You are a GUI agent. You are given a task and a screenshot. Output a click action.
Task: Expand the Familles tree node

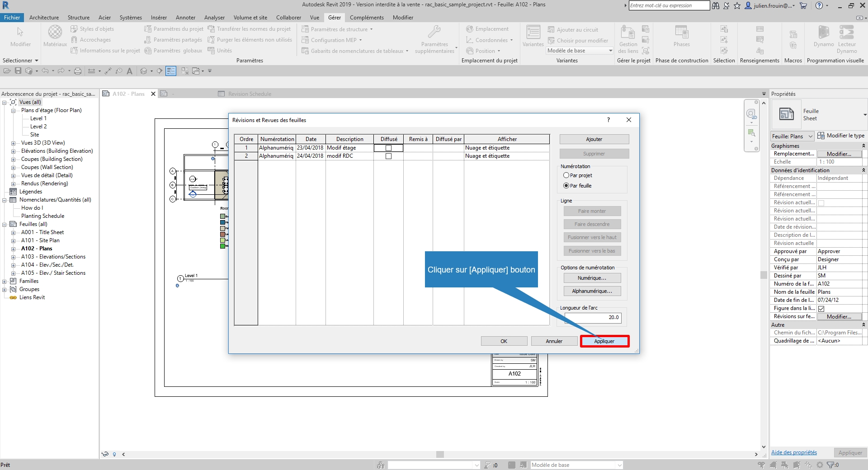[x=5, y=281]
